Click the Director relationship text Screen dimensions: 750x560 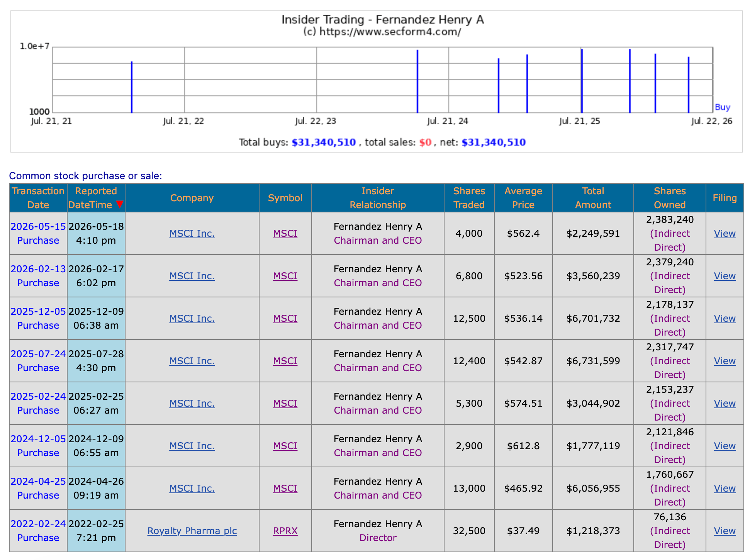pos(378,538)
